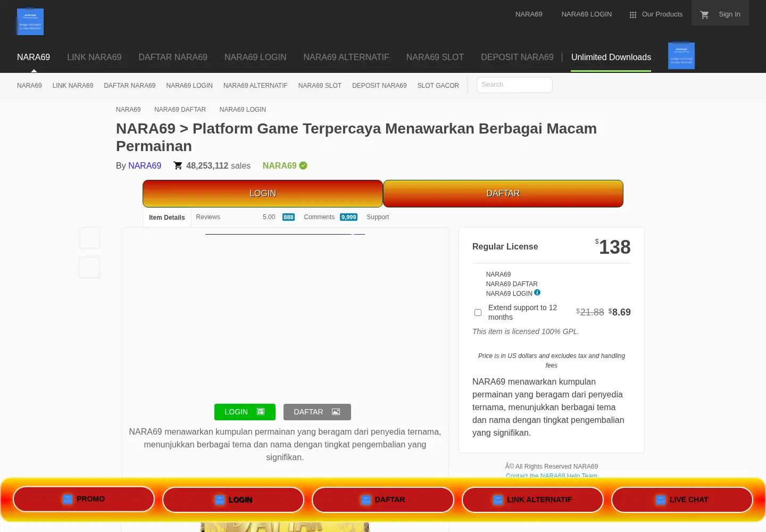
Task: Click the large gradient DAFTAR button
Action: pos(503,194)
